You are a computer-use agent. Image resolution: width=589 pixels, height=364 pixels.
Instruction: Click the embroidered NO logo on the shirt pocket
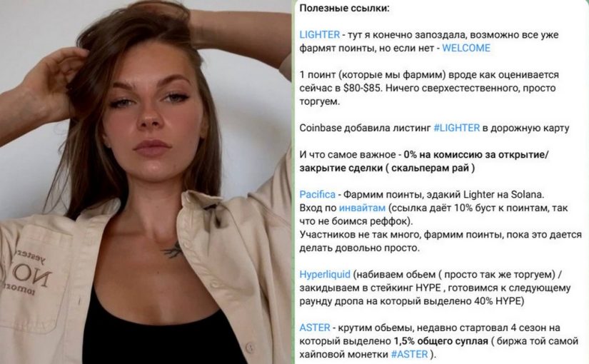[x=26, y=277]
